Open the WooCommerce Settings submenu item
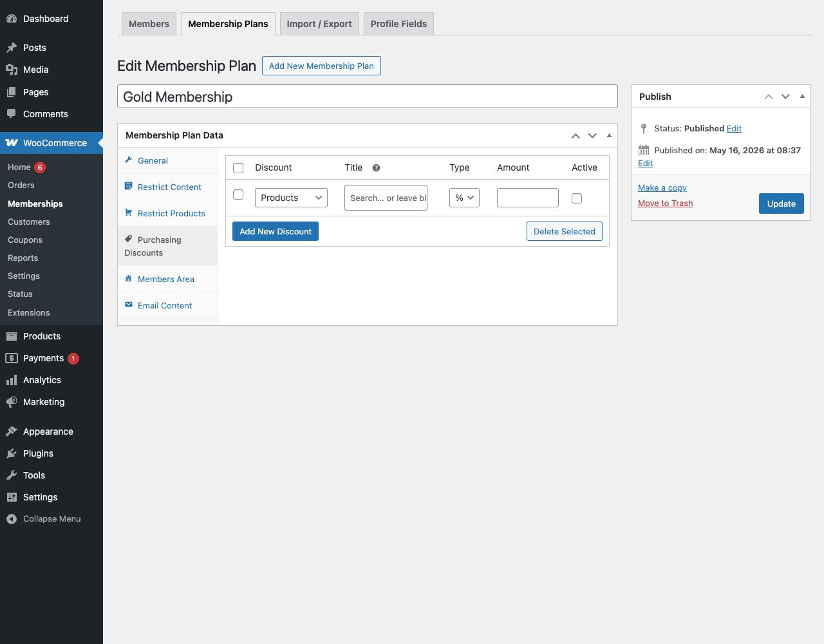Image resolution: width=824 pixels, height=644 pixels. point(24,276)
